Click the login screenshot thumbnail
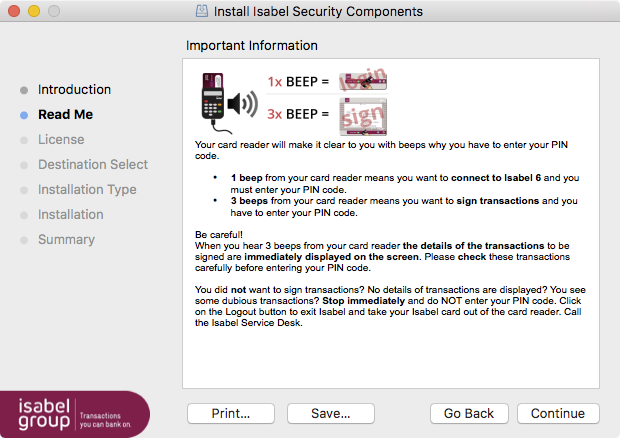620x438 pixels. tap(363, 80)
